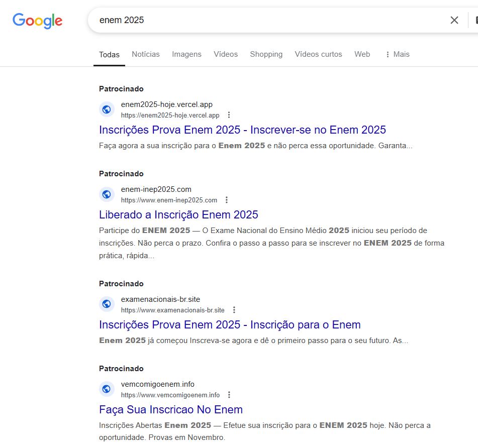The width and height of the screenshot is (478, 448).
Task: Click the snippet starting 'Enem 2025 já começou'
Action: pyautogui.click(x=254, y=341)
